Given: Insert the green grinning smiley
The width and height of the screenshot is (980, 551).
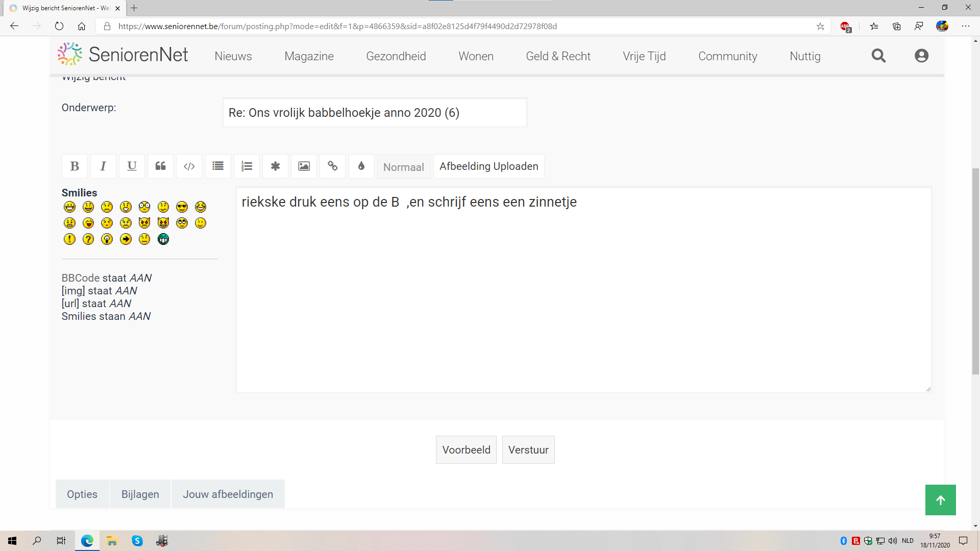Looking at the screenshot, I should [163, 239].
